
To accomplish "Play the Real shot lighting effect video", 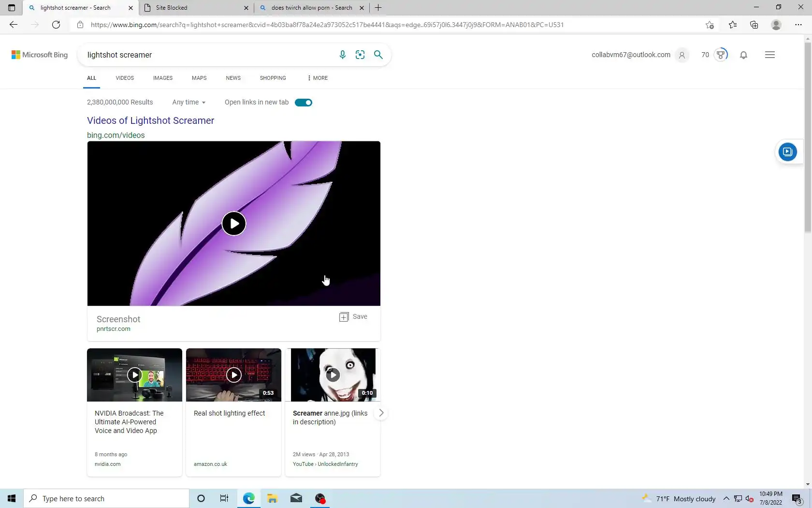I will 233,375.
